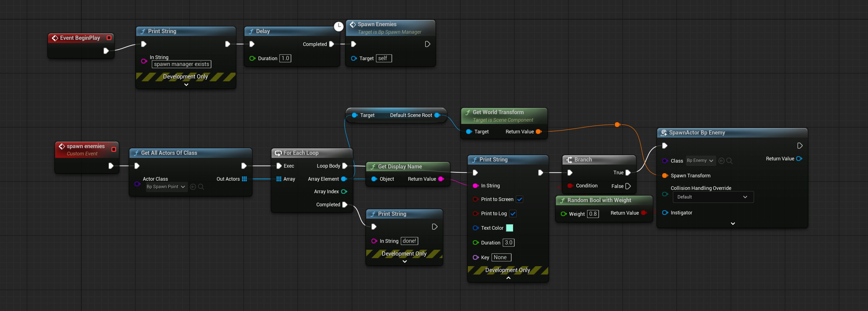Click the Event BeginPlay delegate pin
Image resolution: width=868 pixels, height=311 pixels.
109,38
